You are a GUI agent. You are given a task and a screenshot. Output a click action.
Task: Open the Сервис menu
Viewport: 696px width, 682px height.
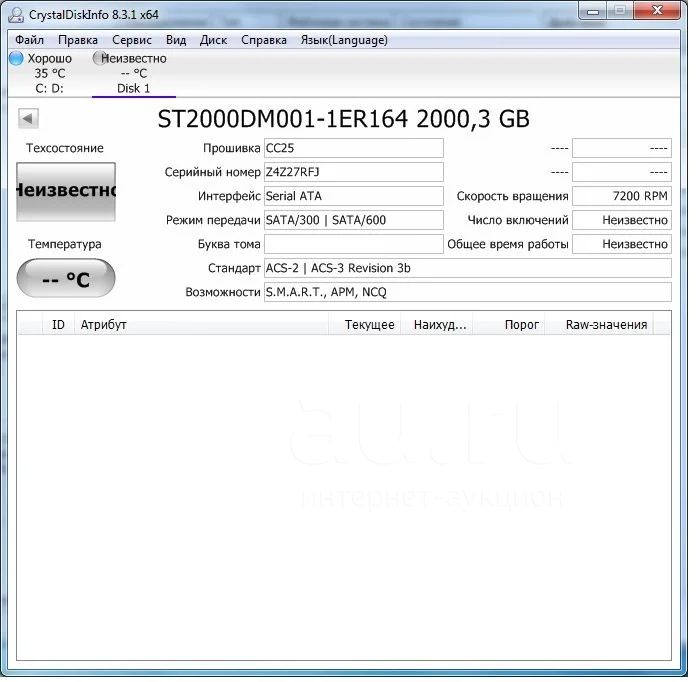132,40
